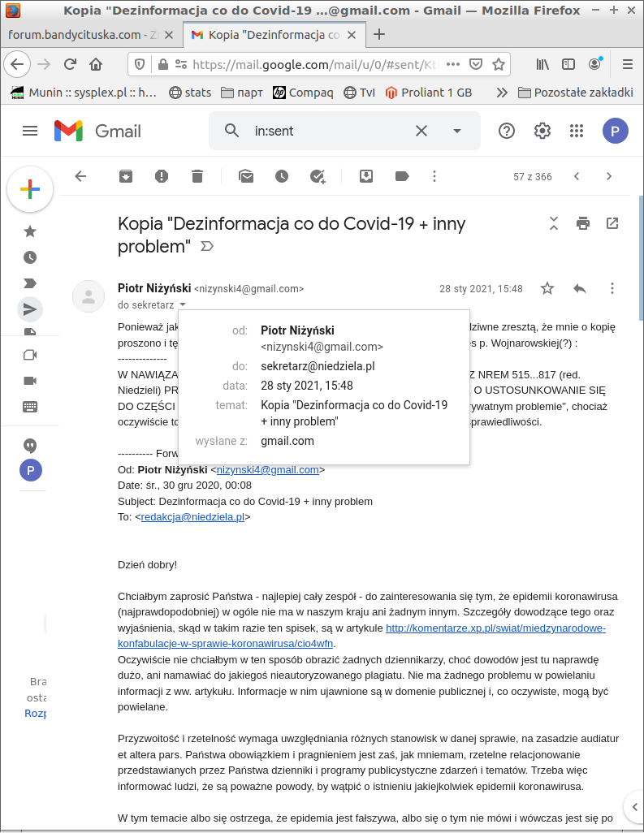
Task: Open the labels icon in toolbar
Action: (402, 176)
